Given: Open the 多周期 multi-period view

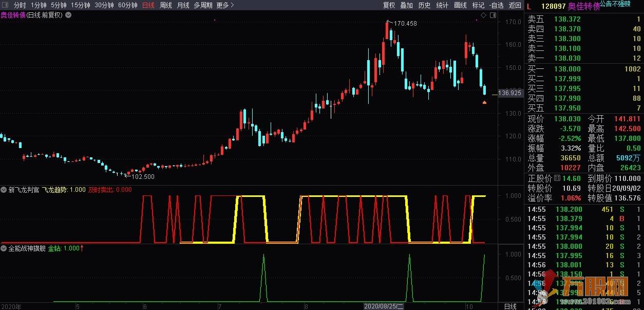Looking at the screenshot, I should click(x=203, y=5).
